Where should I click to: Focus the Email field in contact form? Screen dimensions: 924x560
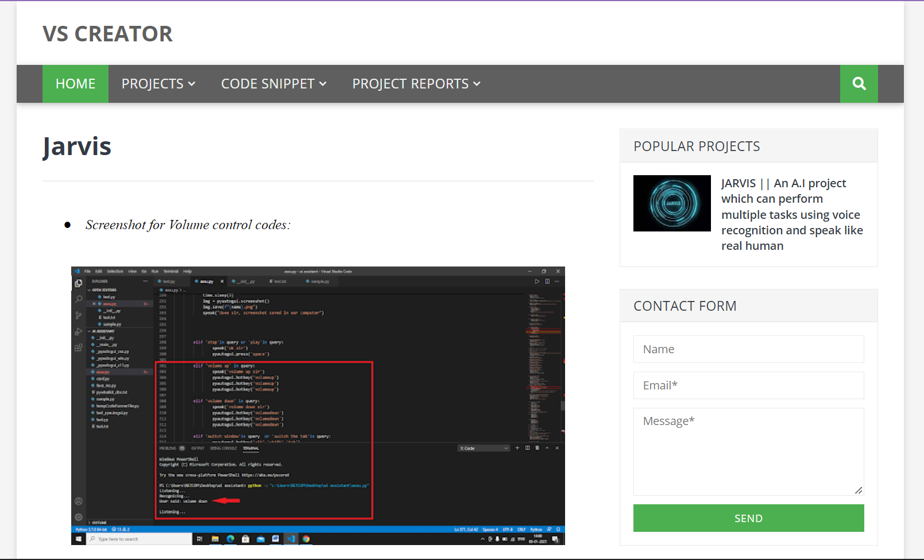click(748, 385)
